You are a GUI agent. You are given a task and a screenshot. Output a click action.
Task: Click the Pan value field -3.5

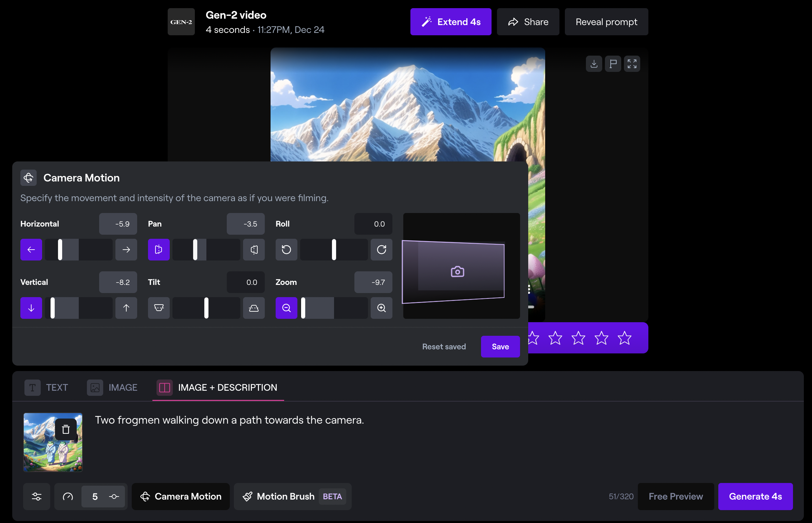(246, 224)
